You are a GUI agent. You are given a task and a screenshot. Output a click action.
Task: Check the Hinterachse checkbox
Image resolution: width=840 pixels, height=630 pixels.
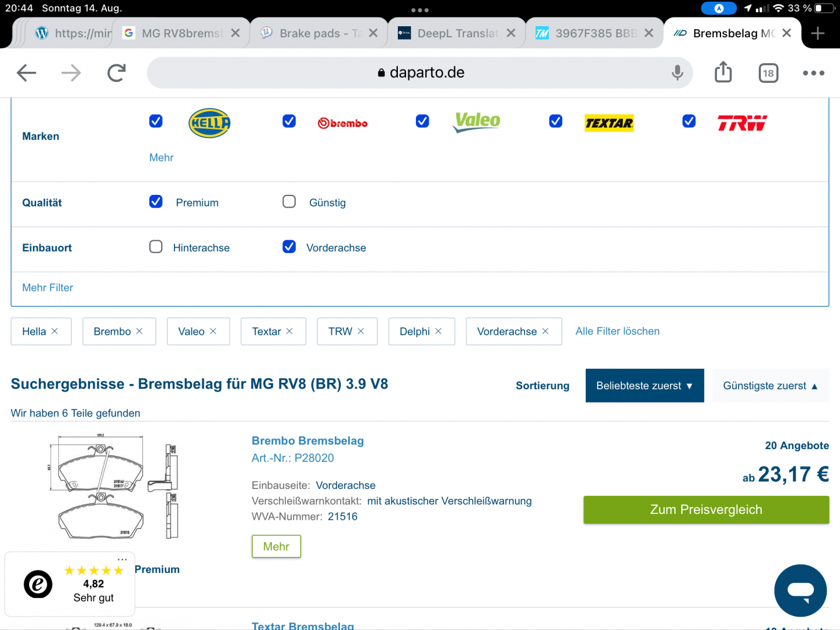[156, 247]
